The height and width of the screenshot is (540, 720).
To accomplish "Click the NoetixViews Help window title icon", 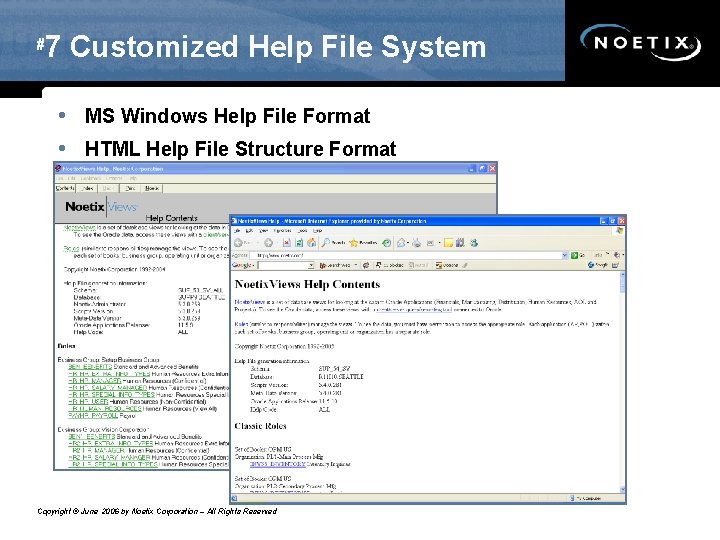I will coord(58,169).
